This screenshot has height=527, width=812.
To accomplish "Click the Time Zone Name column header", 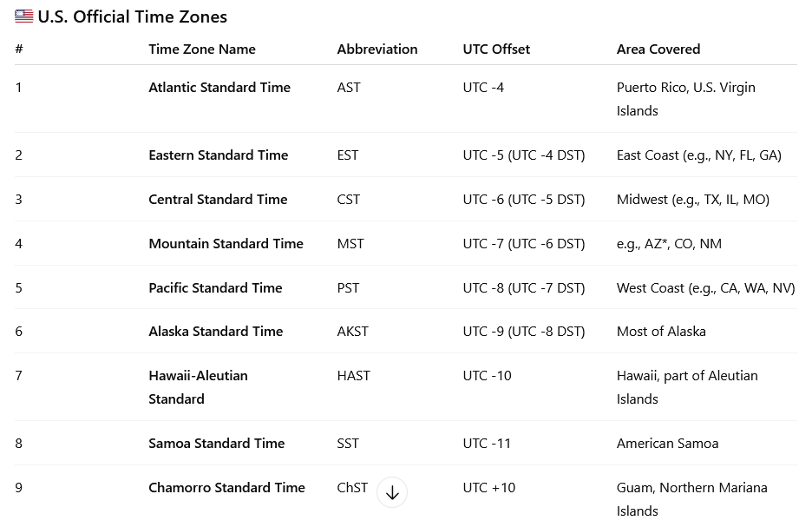I will [x=202, y=49].
